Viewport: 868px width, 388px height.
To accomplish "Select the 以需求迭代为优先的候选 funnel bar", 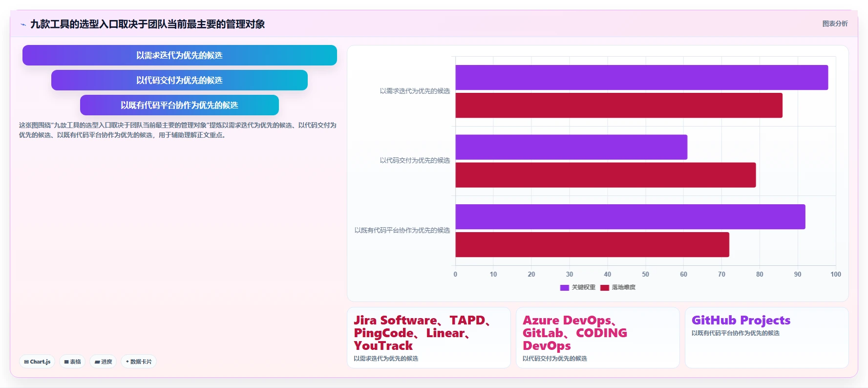I will [180, 55].
